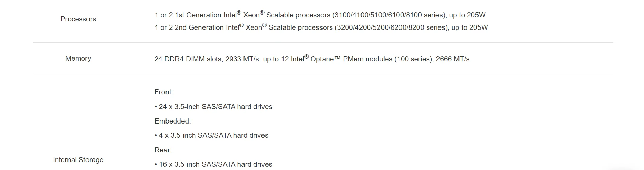This screenshot has height=170, width=644.
Task: Click the 2666 MT/s memory speed
Action: [x=453, y=59]
